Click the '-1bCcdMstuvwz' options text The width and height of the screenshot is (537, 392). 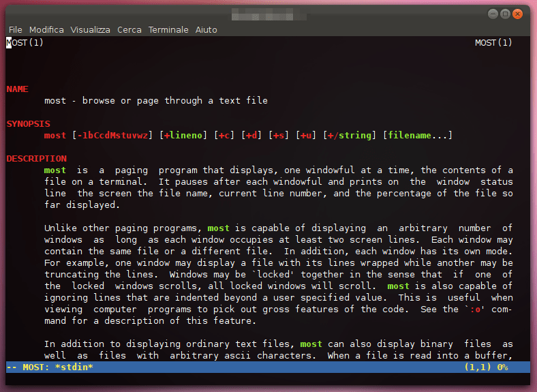(x=112, y=136)
